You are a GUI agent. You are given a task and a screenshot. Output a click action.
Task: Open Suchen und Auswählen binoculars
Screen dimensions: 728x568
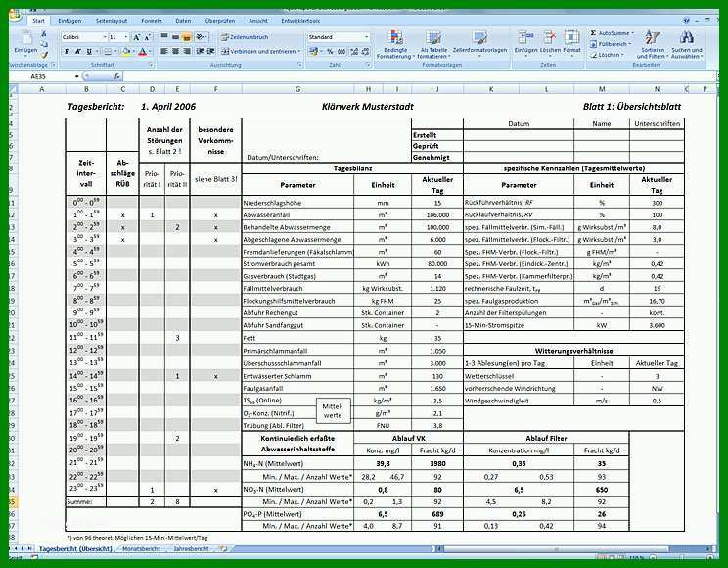pos(687,45)
